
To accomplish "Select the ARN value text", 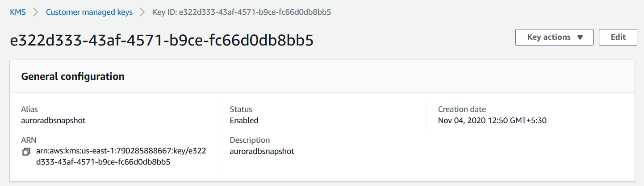I will point(121,157).
